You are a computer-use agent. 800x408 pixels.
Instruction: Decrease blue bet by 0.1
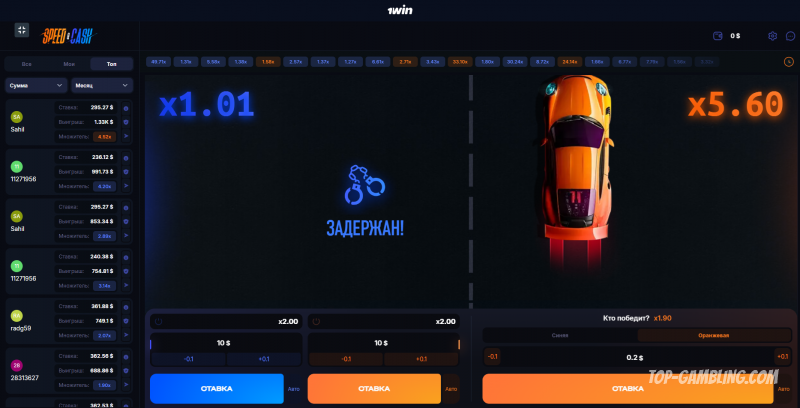pyautogui.click(x=188, y=359)
